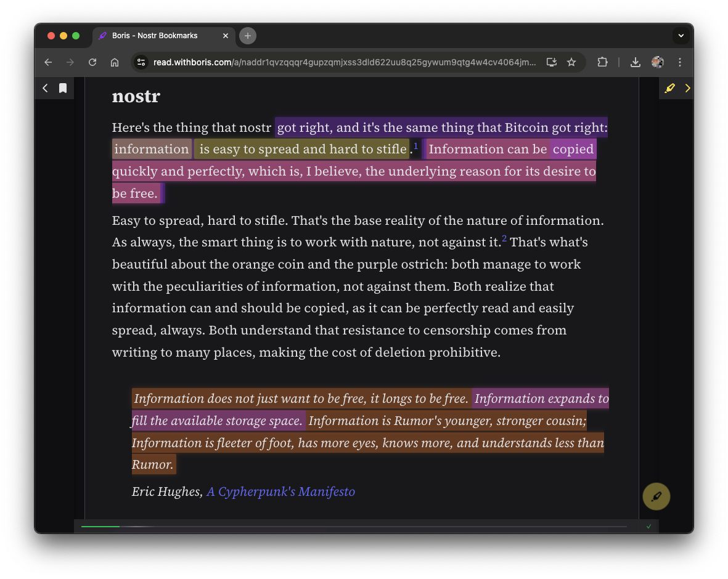Open A Cypherpunk's Manifesto link
This screenshot has width=728, height=579.
pos(280,492)
